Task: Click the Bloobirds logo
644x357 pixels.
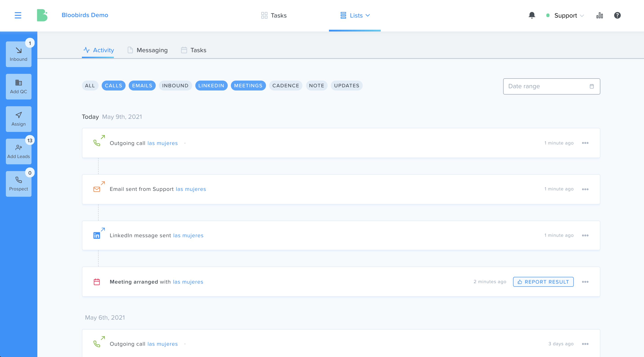Action: tap(42, 15)
